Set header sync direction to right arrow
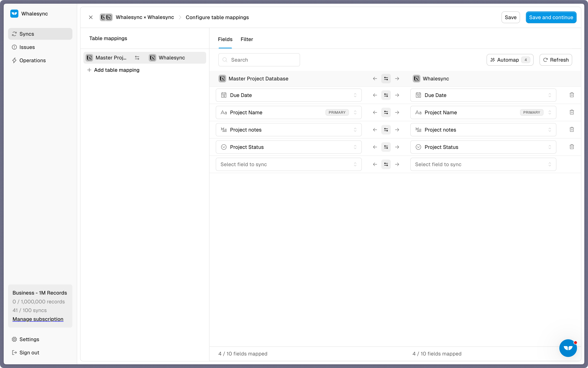Screen dimensions: 588x368 point(397,79)
